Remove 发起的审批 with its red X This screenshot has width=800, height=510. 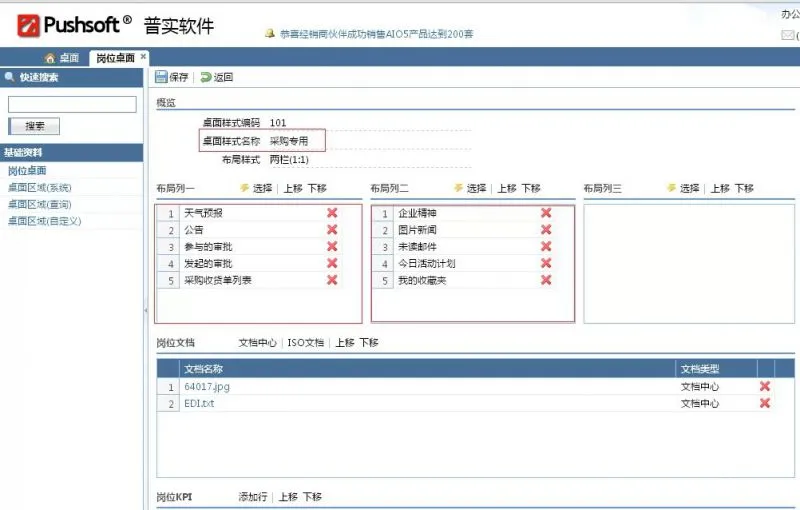pos(332,263)
